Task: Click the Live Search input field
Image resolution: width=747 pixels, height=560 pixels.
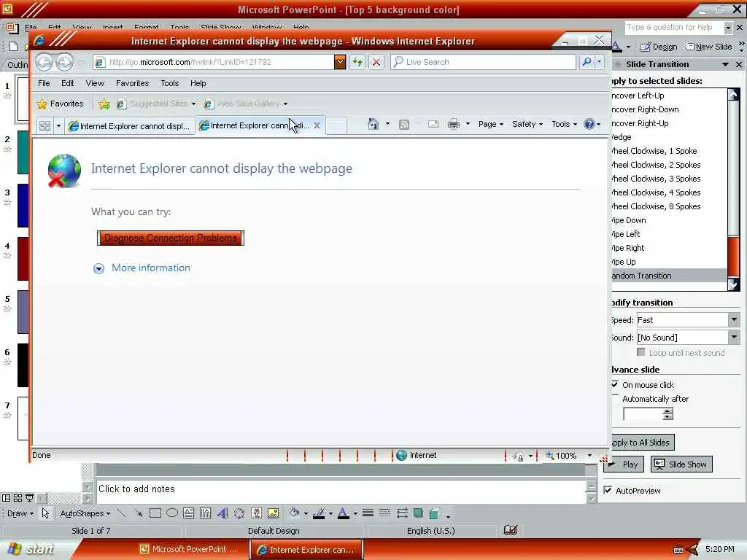Action: point(483,62)
